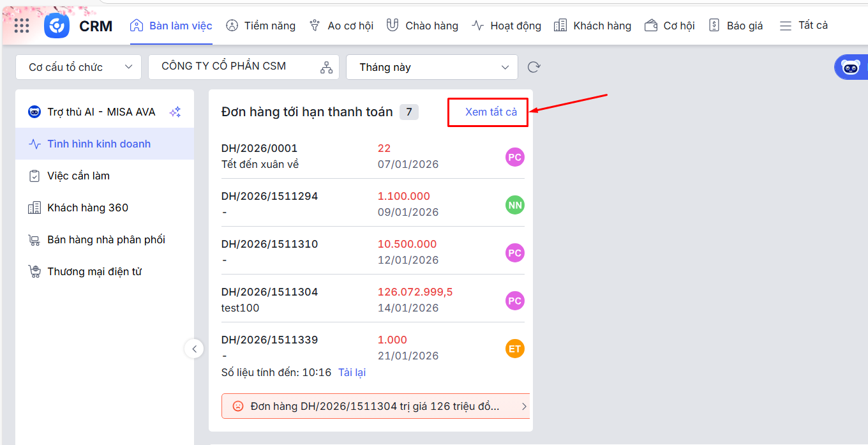Open the organization tree icon
This screenshot has height=445, width=868.
click(x=326, y=67)
